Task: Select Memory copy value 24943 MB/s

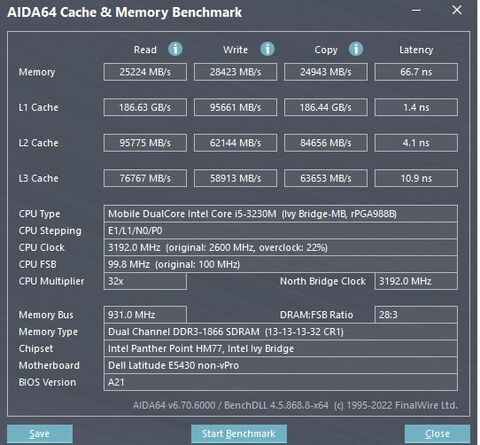Action: coord(326,72)
